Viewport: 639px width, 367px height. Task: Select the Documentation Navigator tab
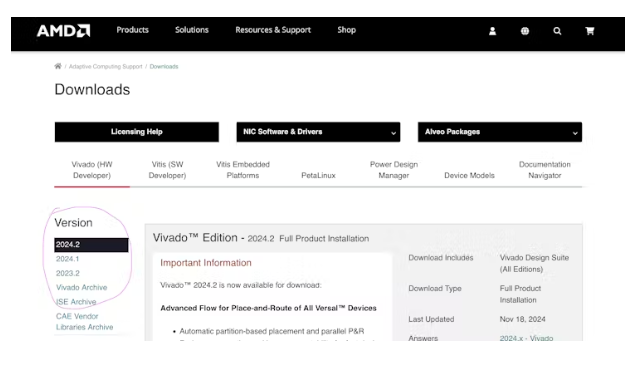(544, 170)
